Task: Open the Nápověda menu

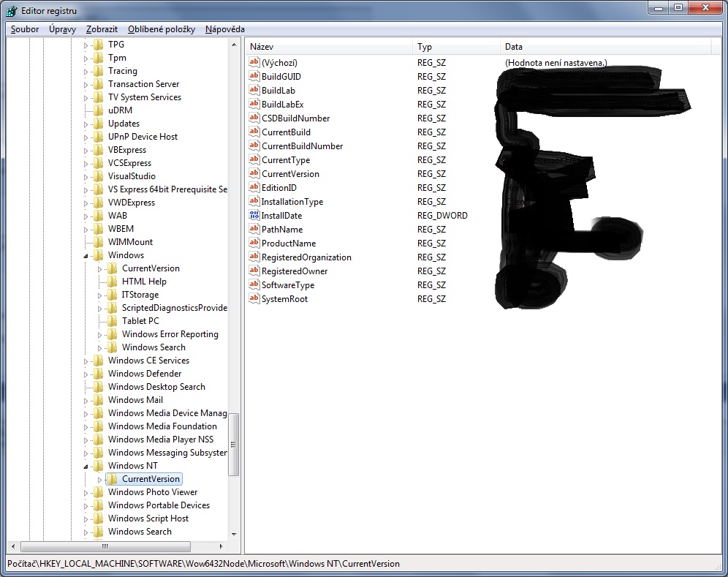Action: click(224, 29)
